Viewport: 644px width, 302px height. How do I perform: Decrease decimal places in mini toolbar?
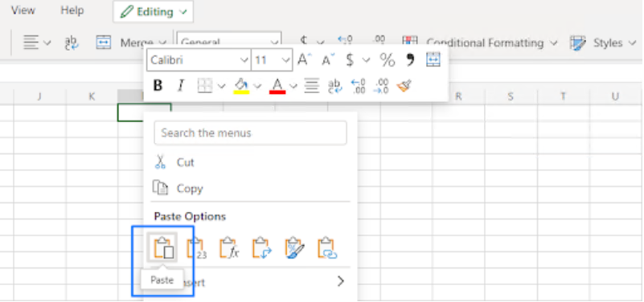coord(382,86)
